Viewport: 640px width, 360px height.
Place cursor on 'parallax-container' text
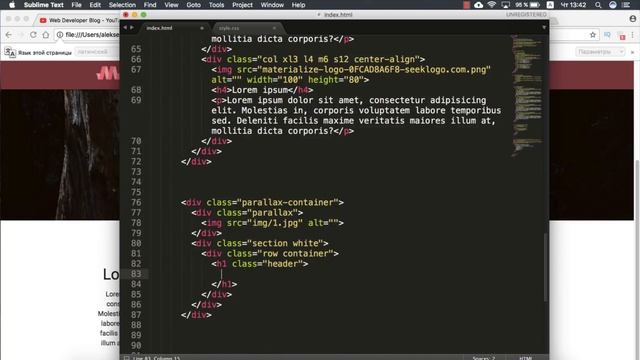pos(288,202)
